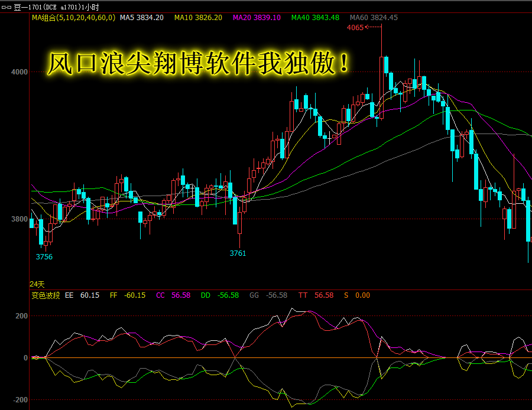Image resolution: width=532 pixels, height=410 pixels.
Task: Click the 3761 low price label
Action: (x=238, y=253)
